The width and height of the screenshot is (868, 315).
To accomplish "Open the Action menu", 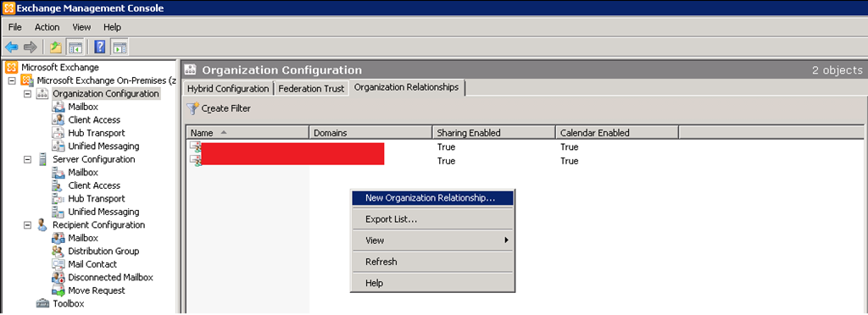I will 47,27.
